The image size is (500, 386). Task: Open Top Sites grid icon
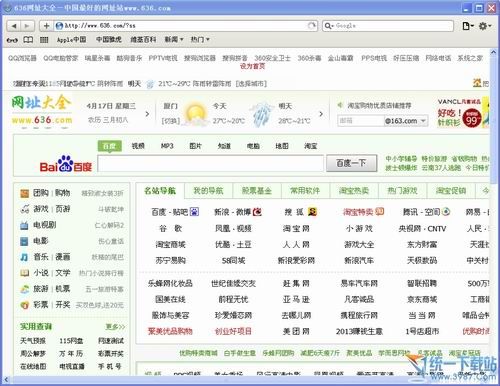[44, 40]
